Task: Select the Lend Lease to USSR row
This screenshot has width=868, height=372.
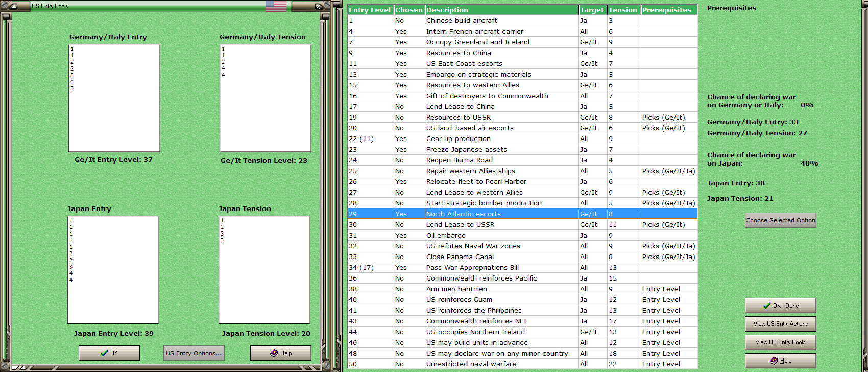Action: tap(522, 224)
